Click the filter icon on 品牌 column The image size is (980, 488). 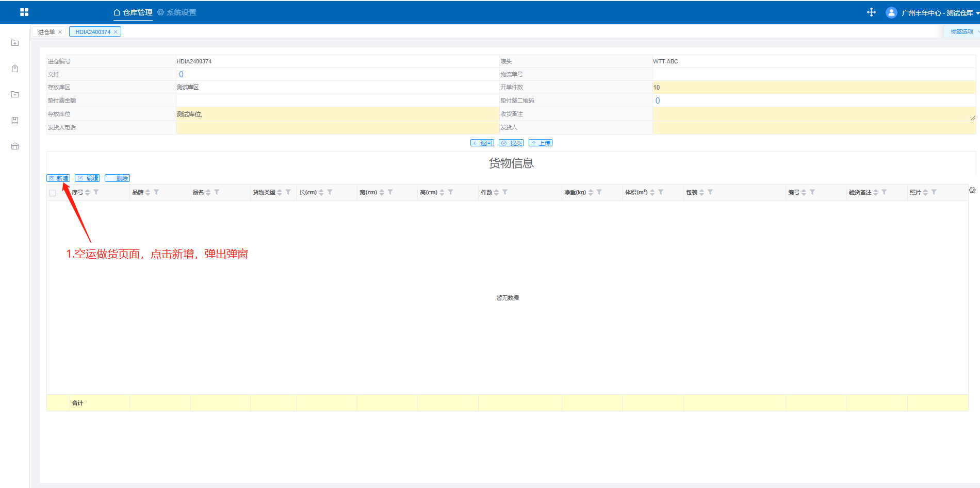click(x=156, y=192)
